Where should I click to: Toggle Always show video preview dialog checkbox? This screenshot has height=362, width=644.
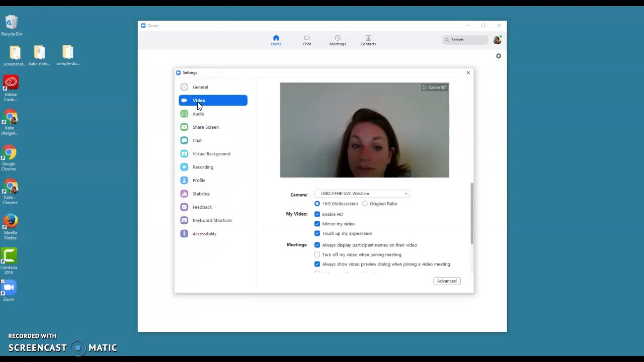tap(317, 264)
